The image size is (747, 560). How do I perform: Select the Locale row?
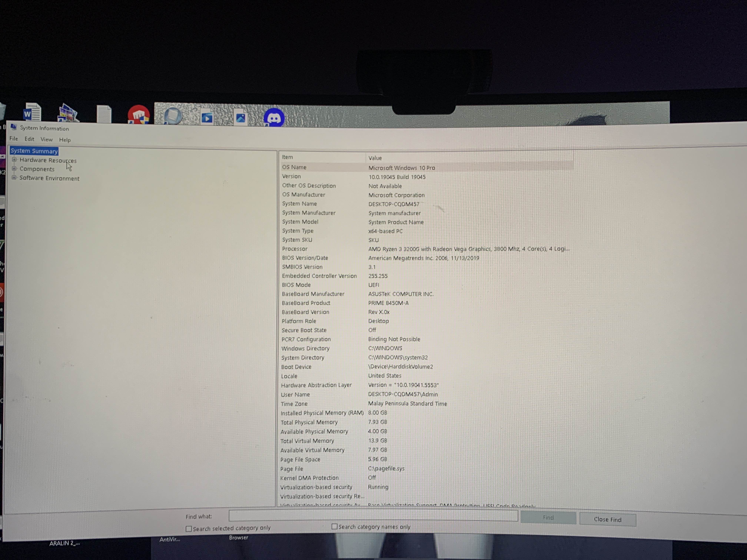tap(427, 376)
